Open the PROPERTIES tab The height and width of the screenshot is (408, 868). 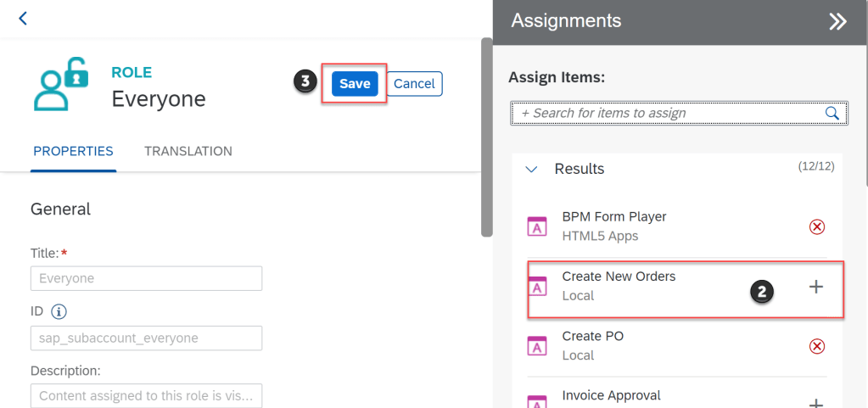[x=73, y=151]
